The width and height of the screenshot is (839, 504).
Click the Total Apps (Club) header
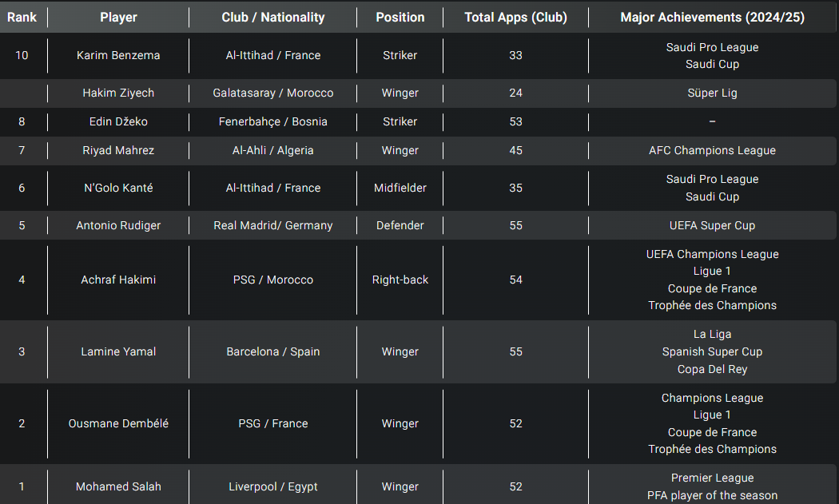[x=515, y=17]
